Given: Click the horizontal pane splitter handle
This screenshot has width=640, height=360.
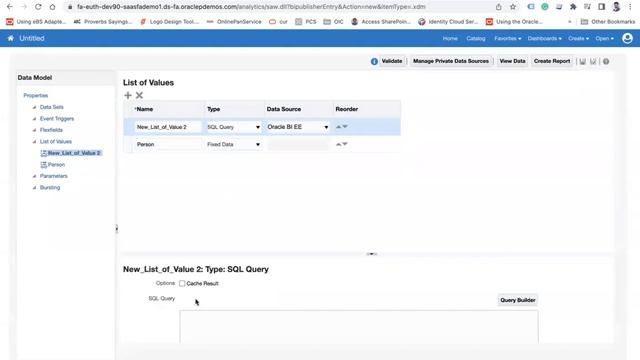Looking at the screenshot, I should click(x=371, y=254).
